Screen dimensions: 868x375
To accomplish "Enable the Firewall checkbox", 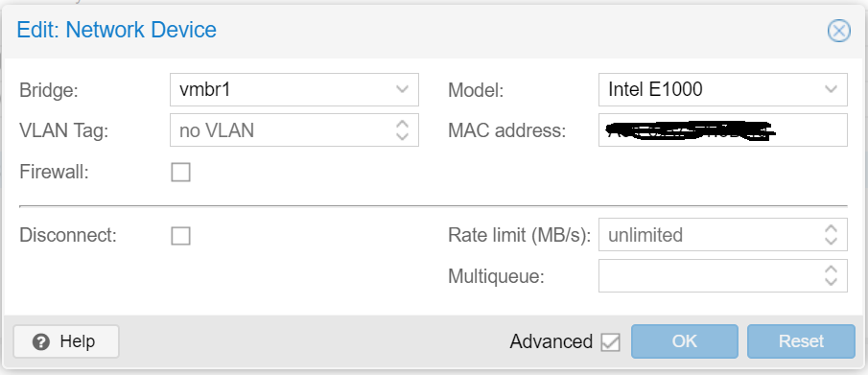I will point(180,173).
